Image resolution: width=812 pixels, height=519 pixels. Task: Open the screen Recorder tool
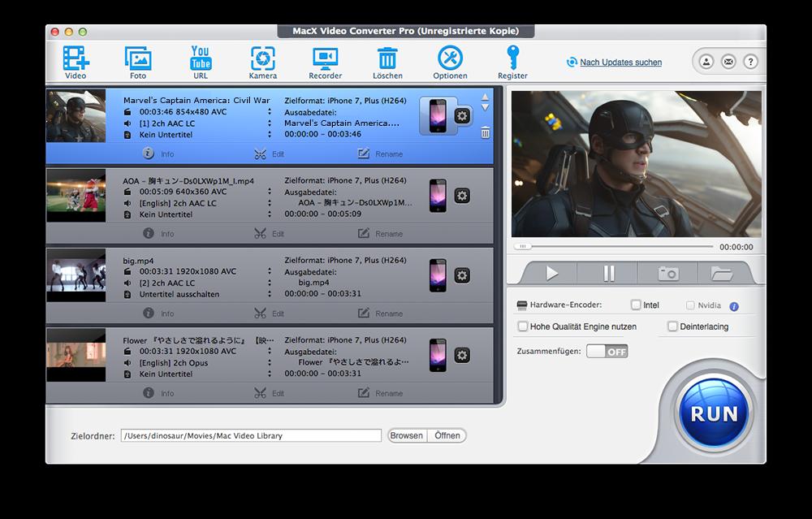(326, 63)
